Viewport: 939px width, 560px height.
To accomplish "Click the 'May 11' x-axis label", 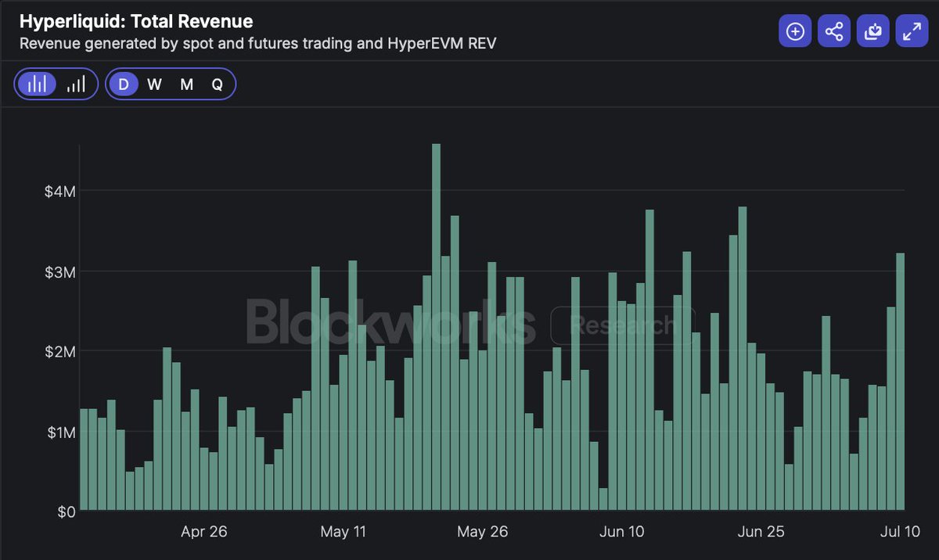I will 343,532.
